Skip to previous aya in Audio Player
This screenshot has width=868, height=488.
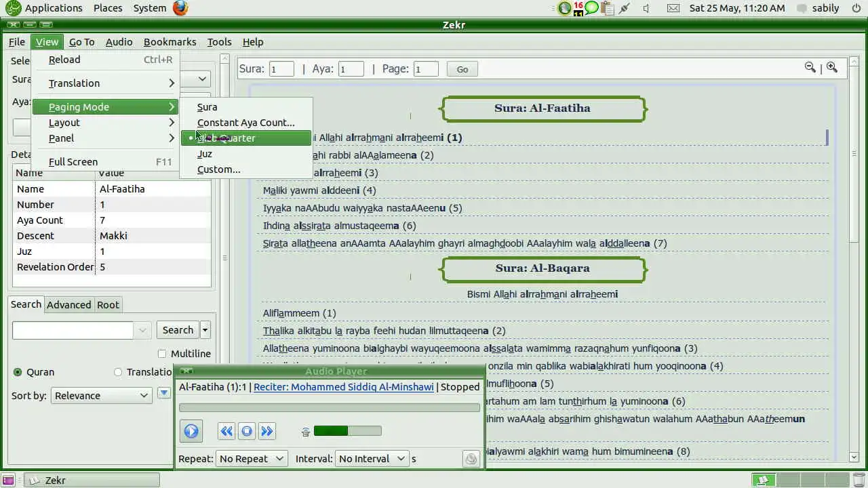coord(226,431)
